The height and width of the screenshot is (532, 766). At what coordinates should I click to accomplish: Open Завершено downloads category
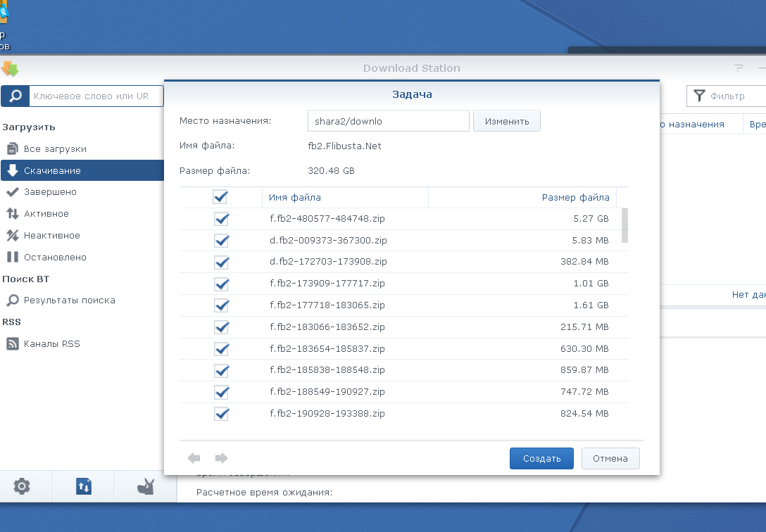point(50,192)
